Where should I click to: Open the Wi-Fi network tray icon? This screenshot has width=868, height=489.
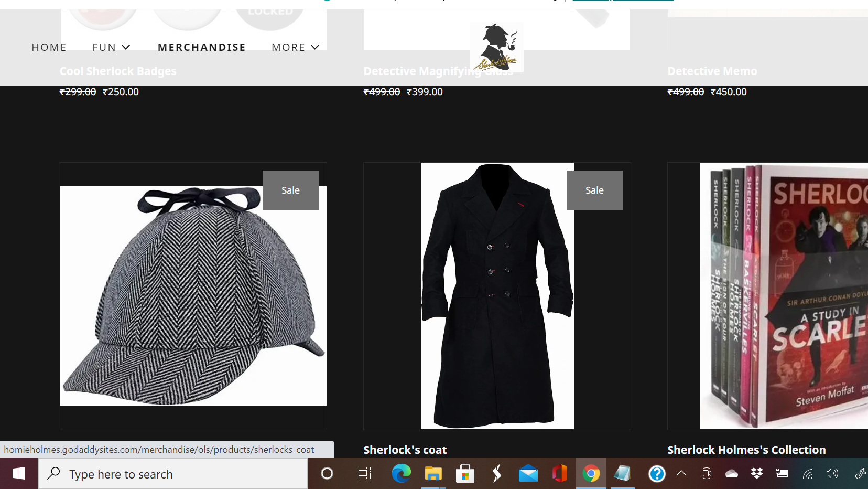coord(808,474)
